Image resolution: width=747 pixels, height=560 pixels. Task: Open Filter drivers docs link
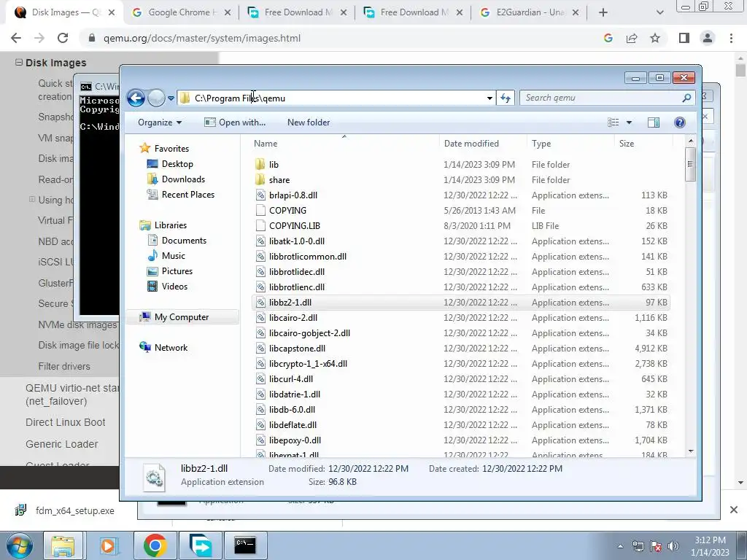[x=64, y=366]
